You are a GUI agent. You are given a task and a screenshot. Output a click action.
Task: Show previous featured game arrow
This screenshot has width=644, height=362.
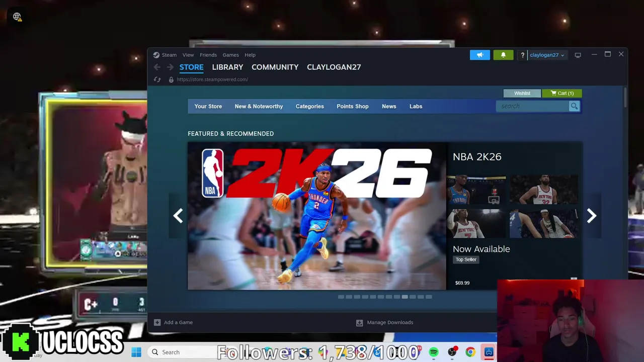(x=178, y=216)
